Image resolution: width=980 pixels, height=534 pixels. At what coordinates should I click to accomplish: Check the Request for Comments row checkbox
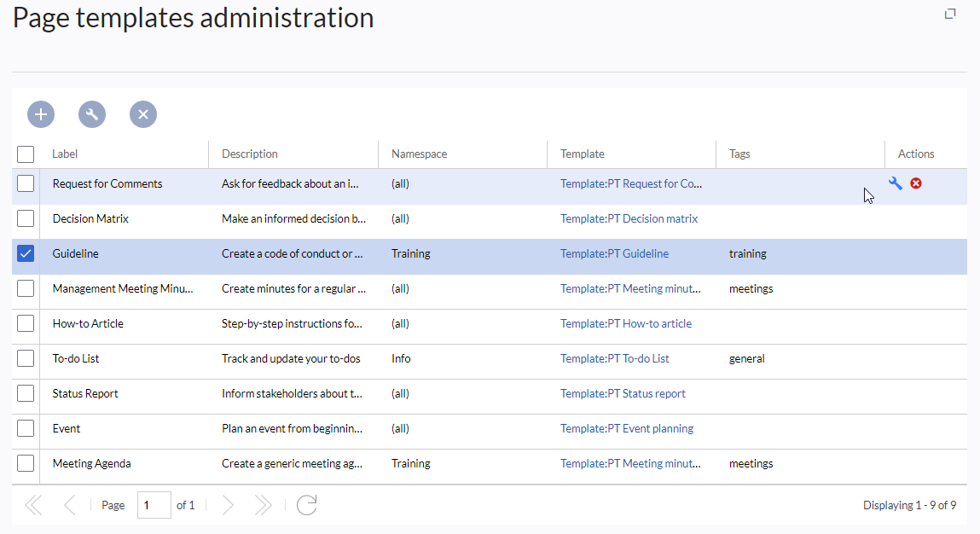click(x=26, y=183)
